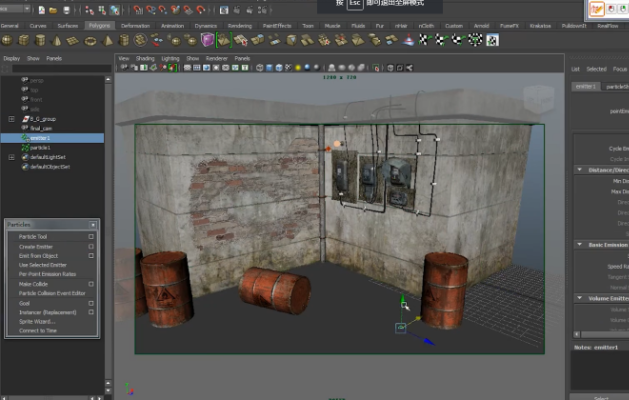Click the green-bracketed extrude shelf icon
This screenshot has width=629, height=400.
224,40
